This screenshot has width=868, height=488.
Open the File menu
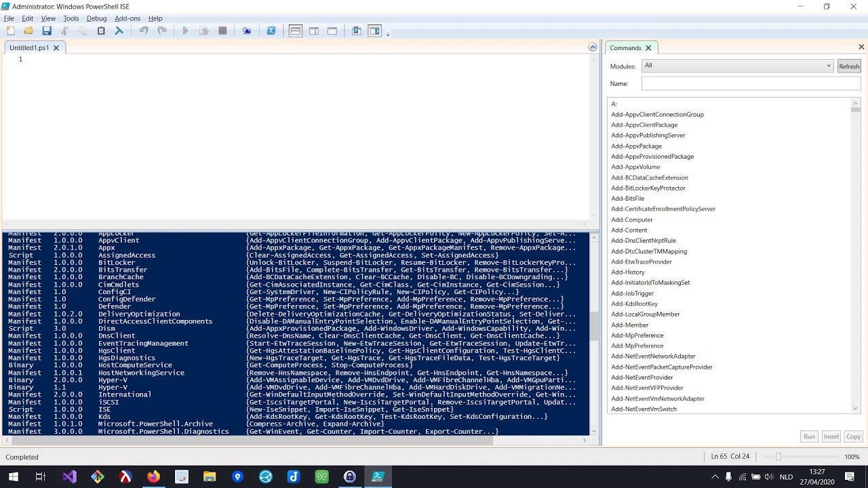(x=9, y=18)
